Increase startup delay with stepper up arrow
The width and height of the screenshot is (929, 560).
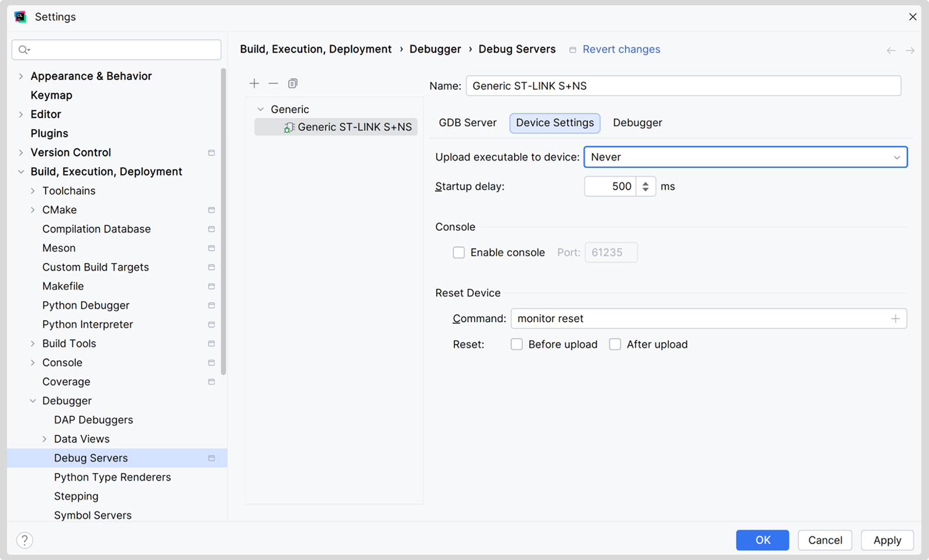(x=645, y=183)
